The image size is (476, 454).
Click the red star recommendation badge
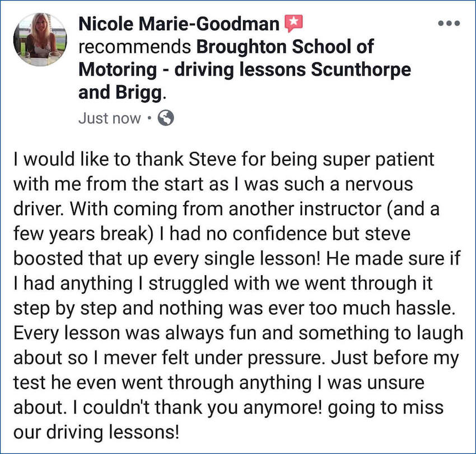293,24
